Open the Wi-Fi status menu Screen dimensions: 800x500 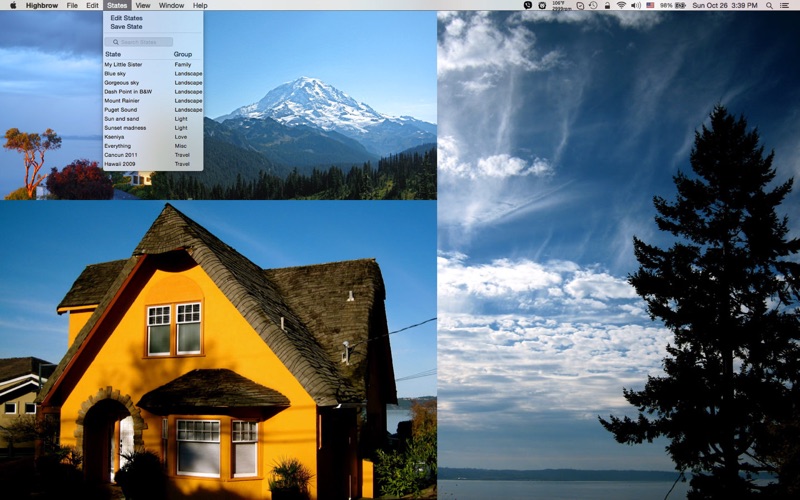(x=621, y=5)
